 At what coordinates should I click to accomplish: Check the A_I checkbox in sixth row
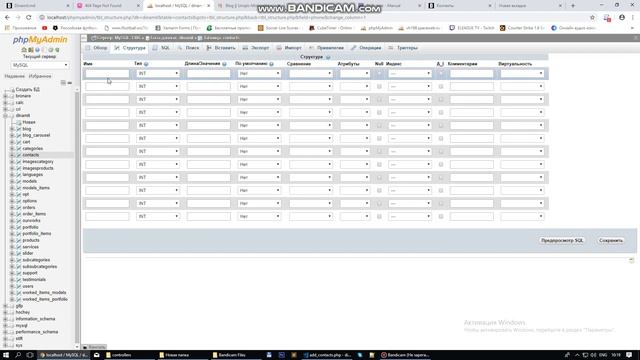click(x=441, y=138)
